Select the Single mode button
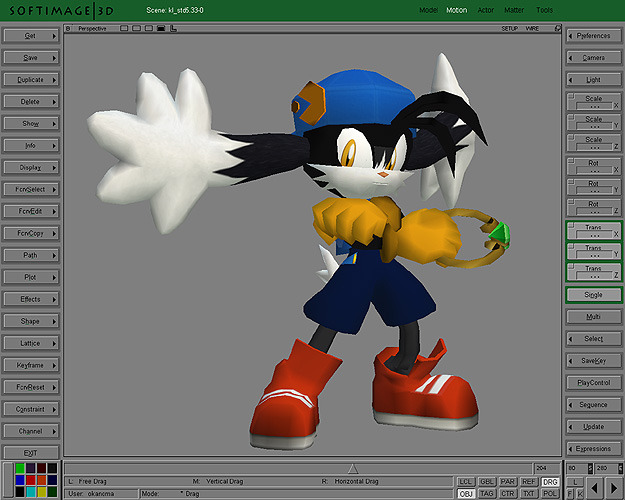The height and width of the screenshot is (500, 625). [593, 295]
